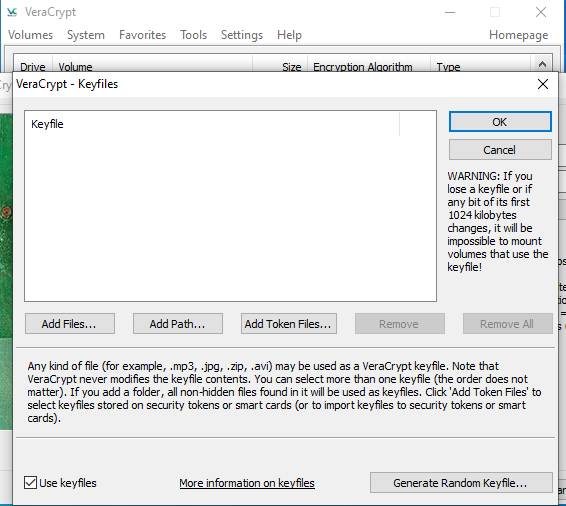The width and height of the screenshot is (566, 506).
Task: Click Add Files... button
Action: coord(70,324)
